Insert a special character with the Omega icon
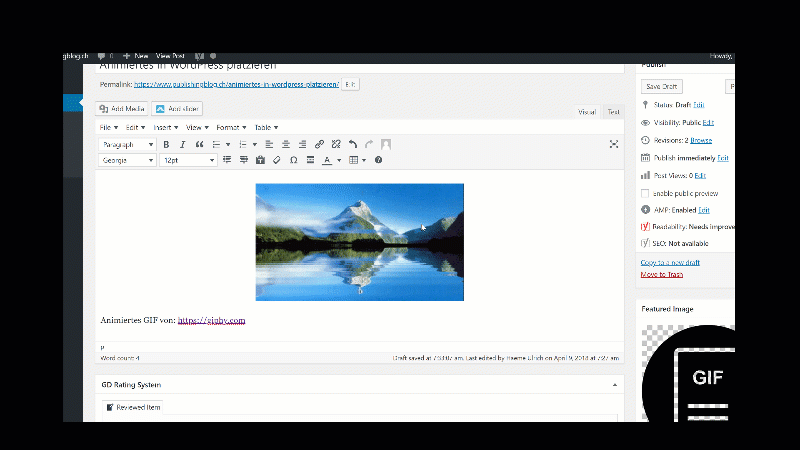The width and height of the screenshot is (800, 450). pos(293,160)
